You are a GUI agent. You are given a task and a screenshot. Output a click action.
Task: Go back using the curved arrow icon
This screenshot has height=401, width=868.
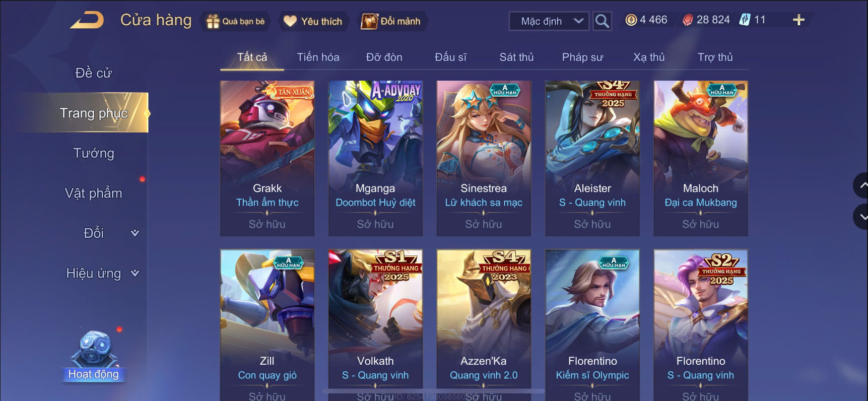87,20
